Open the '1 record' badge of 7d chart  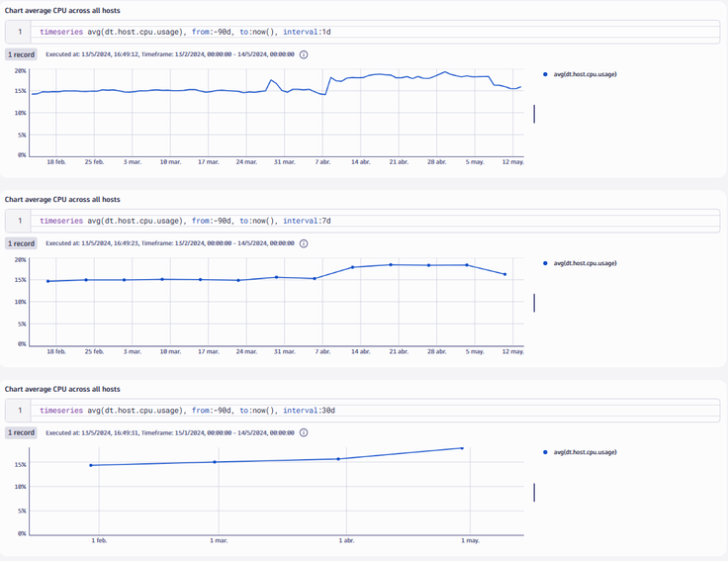22,242
